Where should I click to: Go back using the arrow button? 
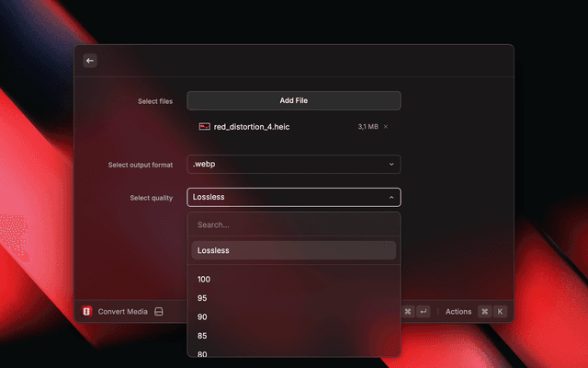pos(90,61)
